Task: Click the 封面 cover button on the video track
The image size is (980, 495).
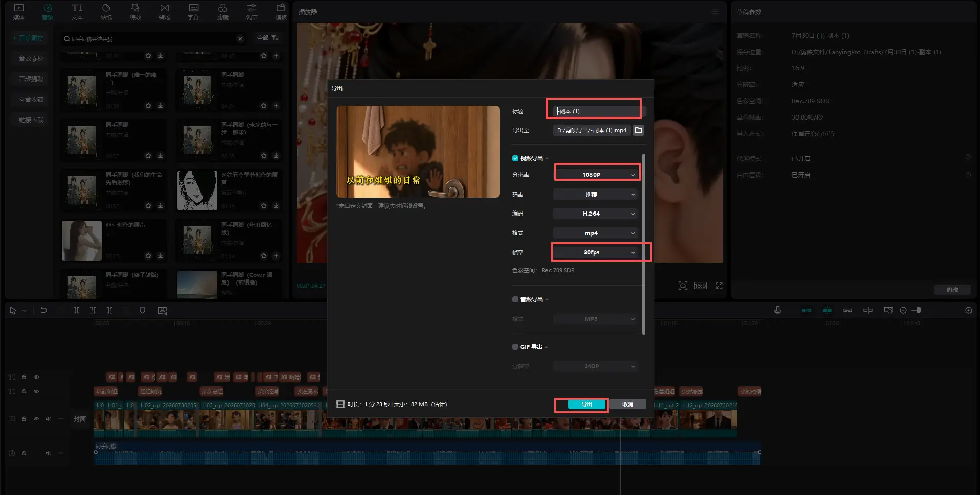Action: pyautogui.click(x=80, y=419)
